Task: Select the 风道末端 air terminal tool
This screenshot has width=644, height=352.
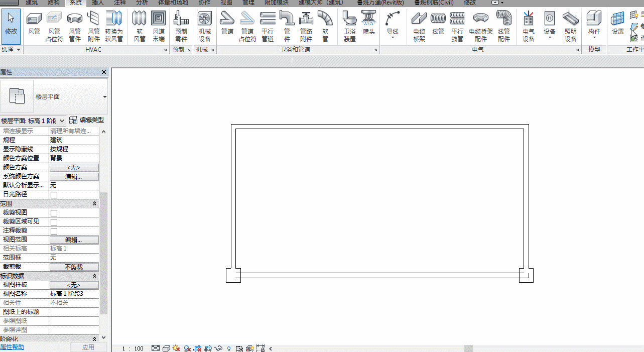Action: pyautogui.click(x=159, y=26)
